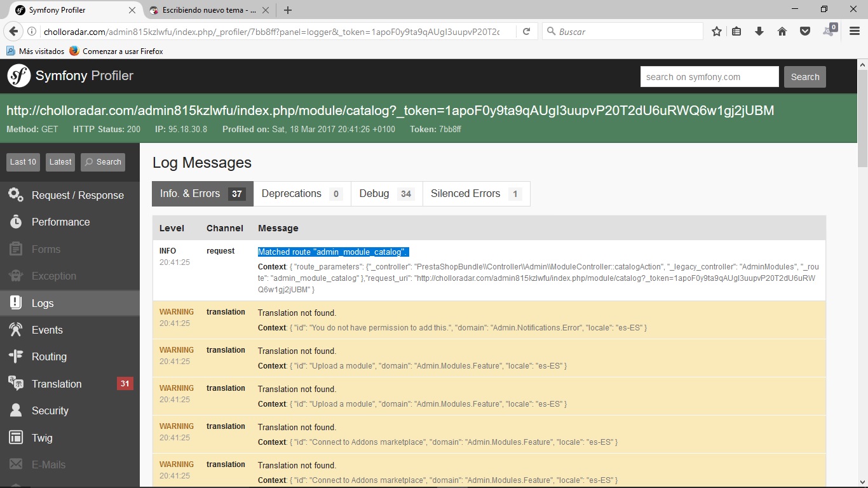Screen dimensions: 868x488
Task: Go back with the browser back arrow
Action: point(13,31)
